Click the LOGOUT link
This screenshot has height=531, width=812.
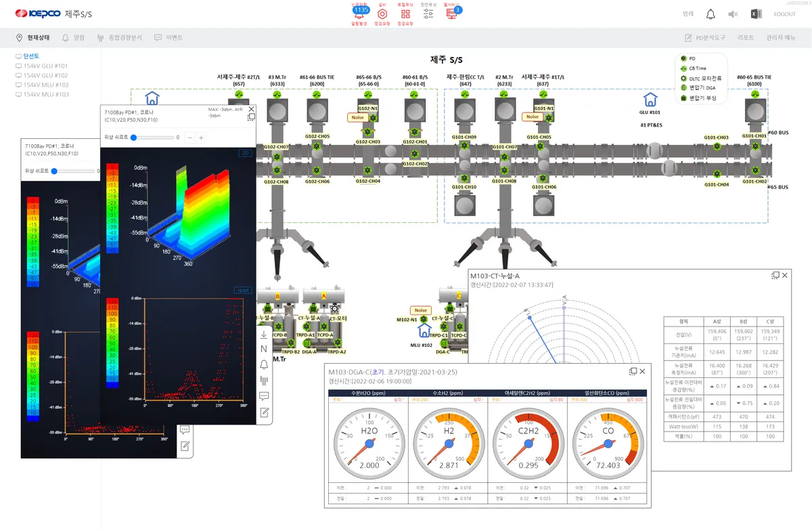tap(784, 14)
